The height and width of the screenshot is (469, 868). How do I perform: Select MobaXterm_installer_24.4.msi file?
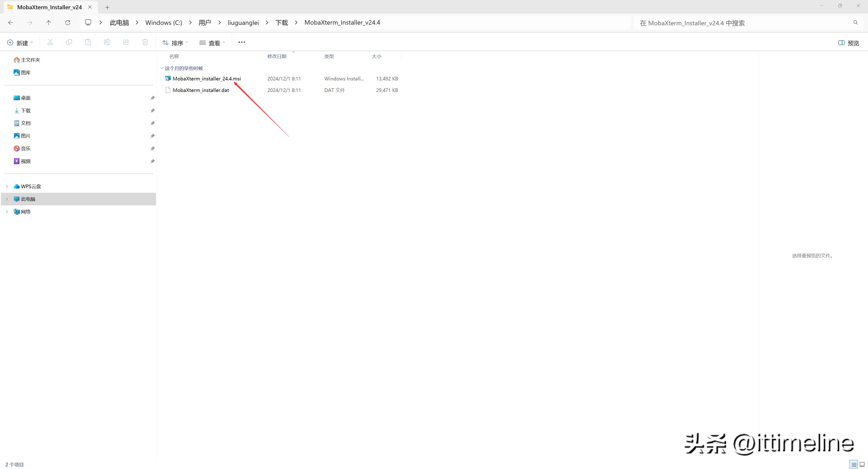tap(207, 79)
